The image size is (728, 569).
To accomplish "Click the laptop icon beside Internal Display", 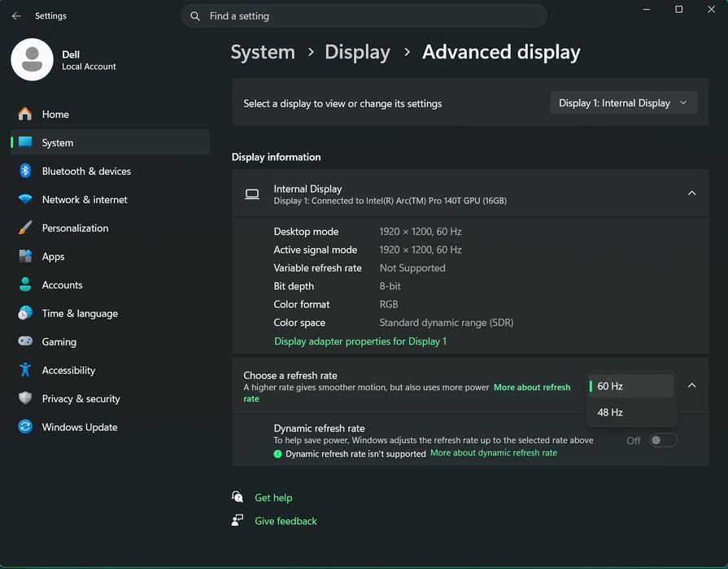I will [x=252, y=194].
